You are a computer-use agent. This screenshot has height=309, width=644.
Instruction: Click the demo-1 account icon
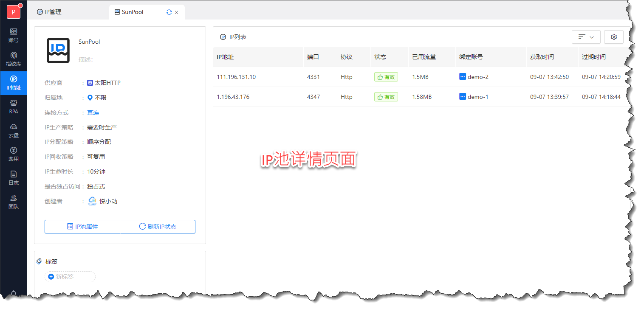pos(463,97)
